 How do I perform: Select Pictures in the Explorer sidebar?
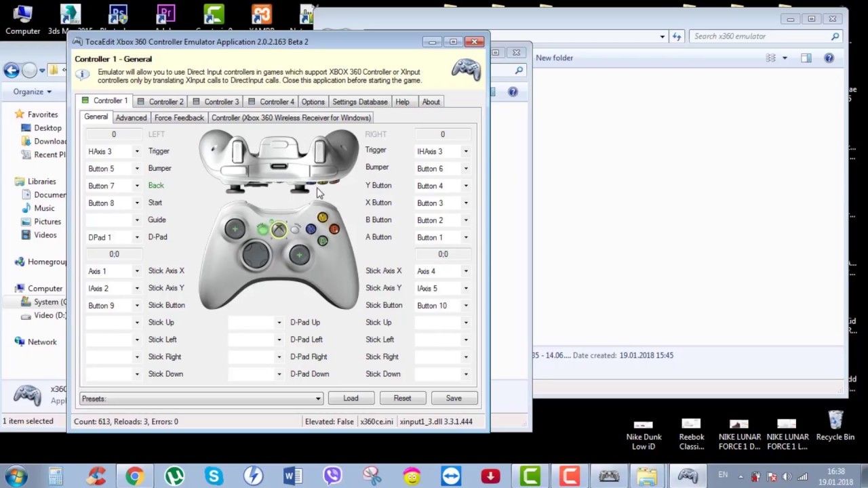47,222
